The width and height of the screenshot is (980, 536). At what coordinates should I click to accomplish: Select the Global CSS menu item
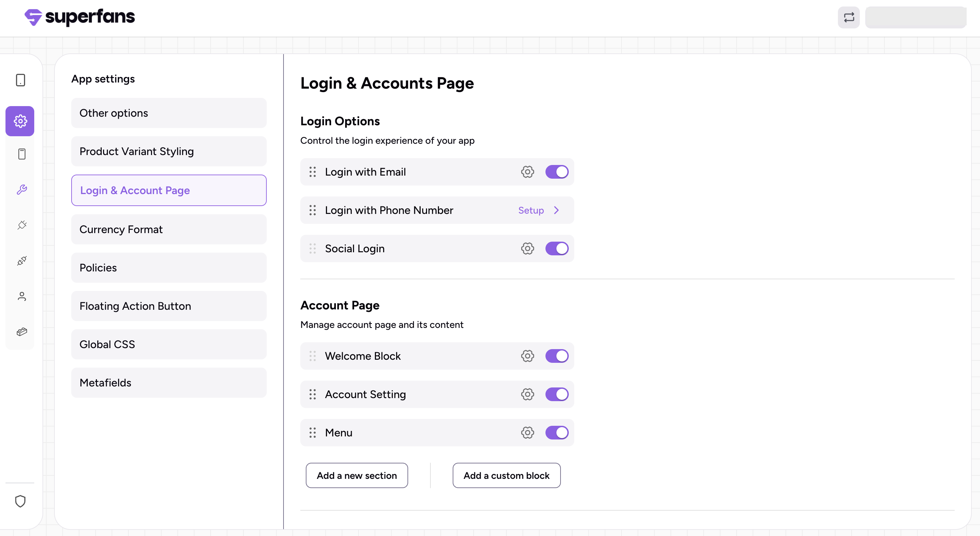[168, 344]
